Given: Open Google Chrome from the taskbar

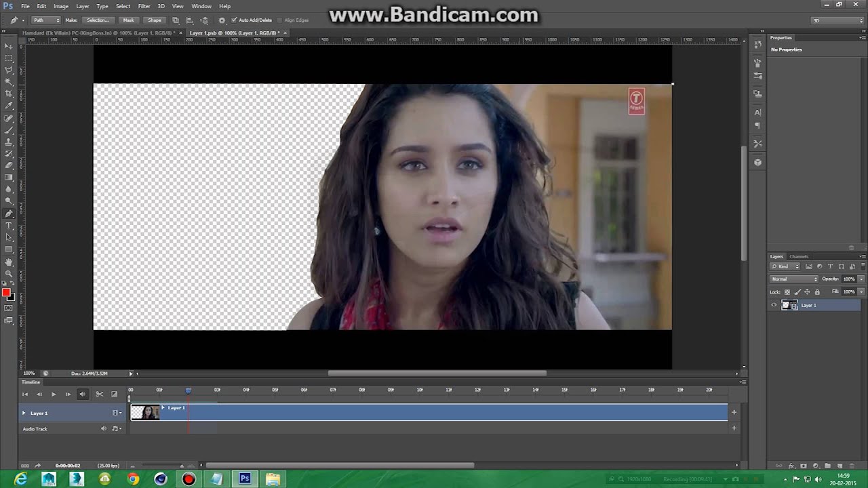Looking at the screenshot, I should [133, 479].
